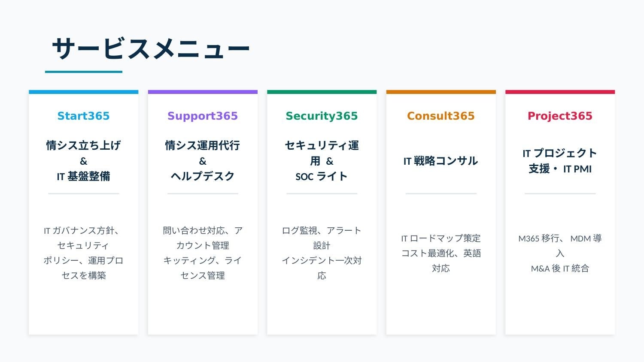644x362 pixels.
Task: Click the ITプロジェクト支援・IT PMI subtitle
Action: tap(560, 161)
